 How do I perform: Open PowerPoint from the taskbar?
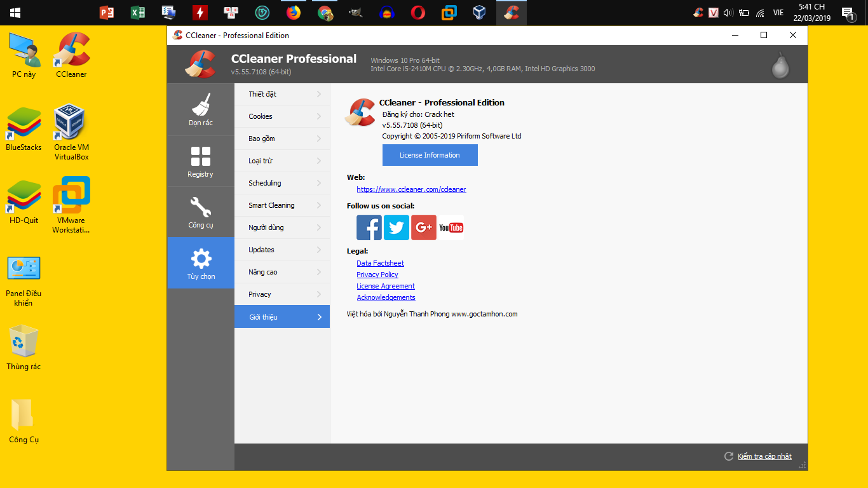pos(107,13)
